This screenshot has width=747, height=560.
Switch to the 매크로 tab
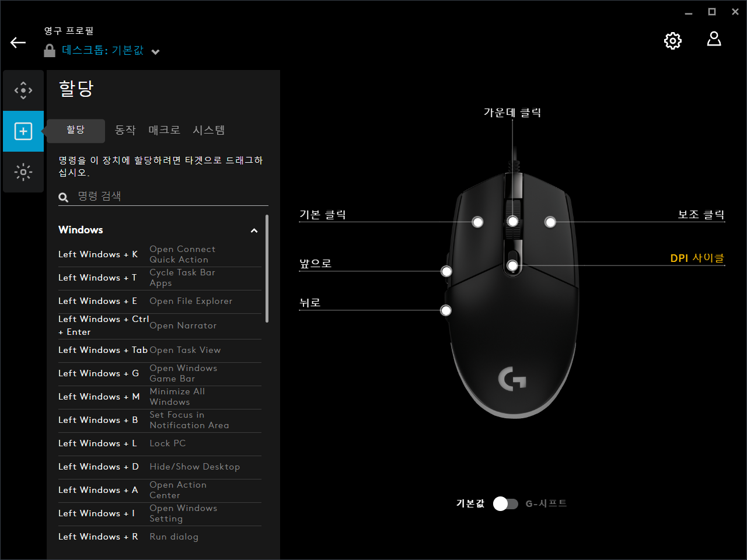(x=164, y=130)
